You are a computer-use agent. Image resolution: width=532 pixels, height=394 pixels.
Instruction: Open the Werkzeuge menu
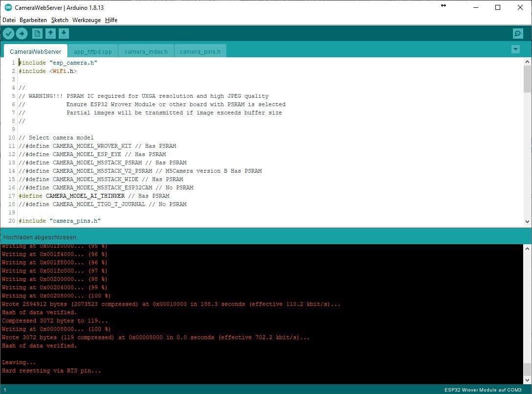(87, 20)
